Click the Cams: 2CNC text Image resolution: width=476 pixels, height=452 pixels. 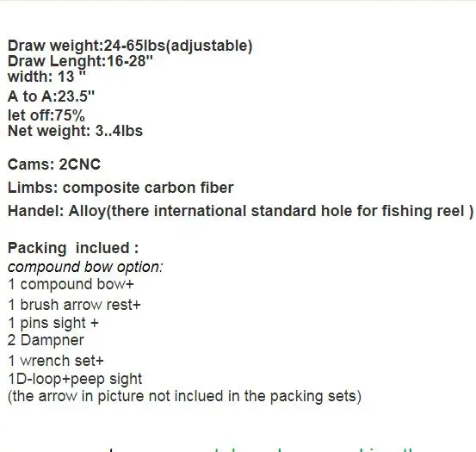[54, 164]
